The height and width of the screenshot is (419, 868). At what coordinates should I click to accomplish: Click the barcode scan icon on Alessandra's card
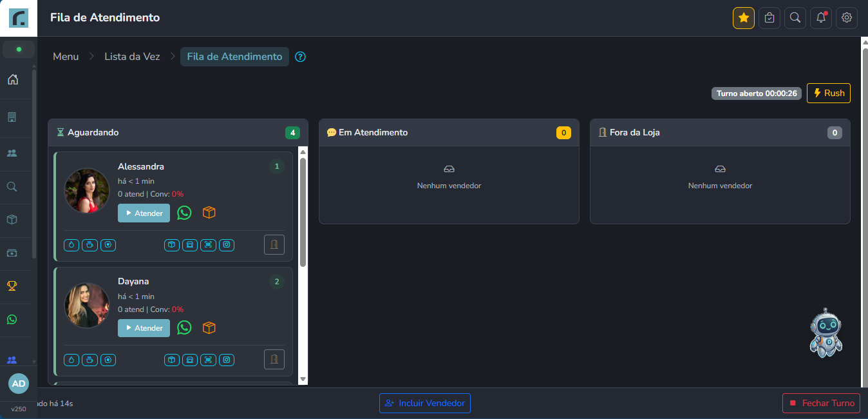click(x=208, y=245)
